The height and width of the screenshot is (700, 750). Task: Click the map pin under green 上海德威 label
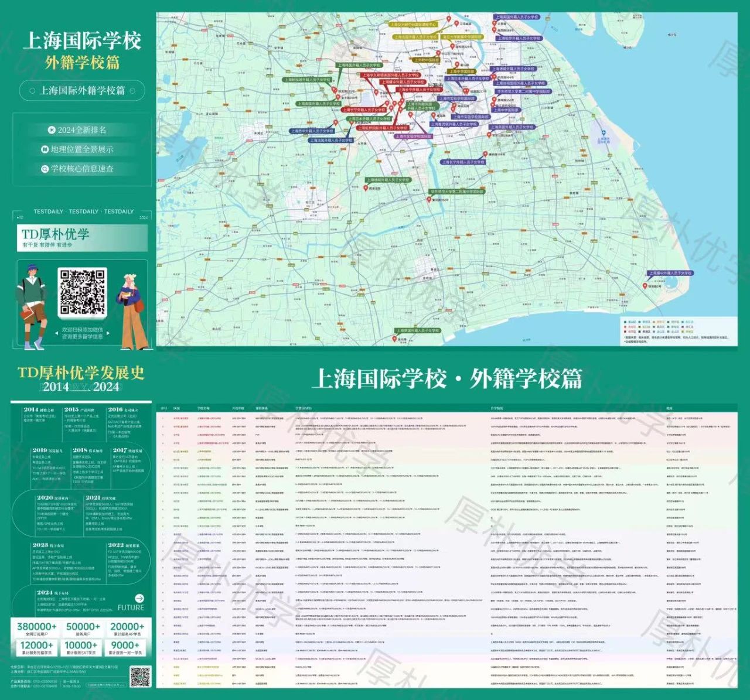point(366,188)
